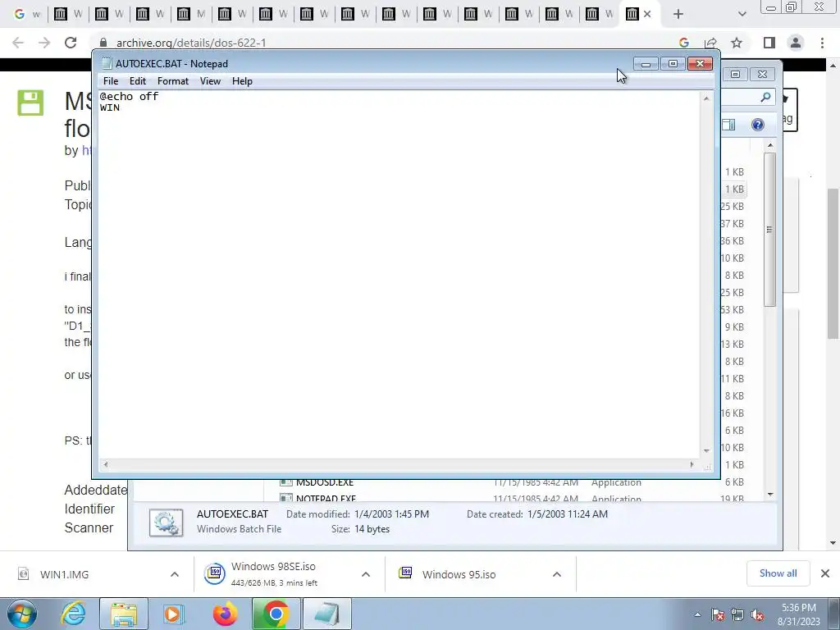Click the muted volume icon in the tray
840x630 pixels.
pyautogui.click(x=757, y=614)
